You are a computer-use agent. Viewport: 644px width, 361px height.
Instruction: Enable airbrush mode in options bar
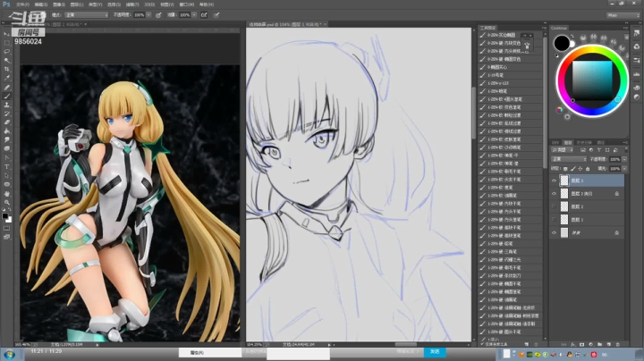pyautogui.click(x=204, y=15)
